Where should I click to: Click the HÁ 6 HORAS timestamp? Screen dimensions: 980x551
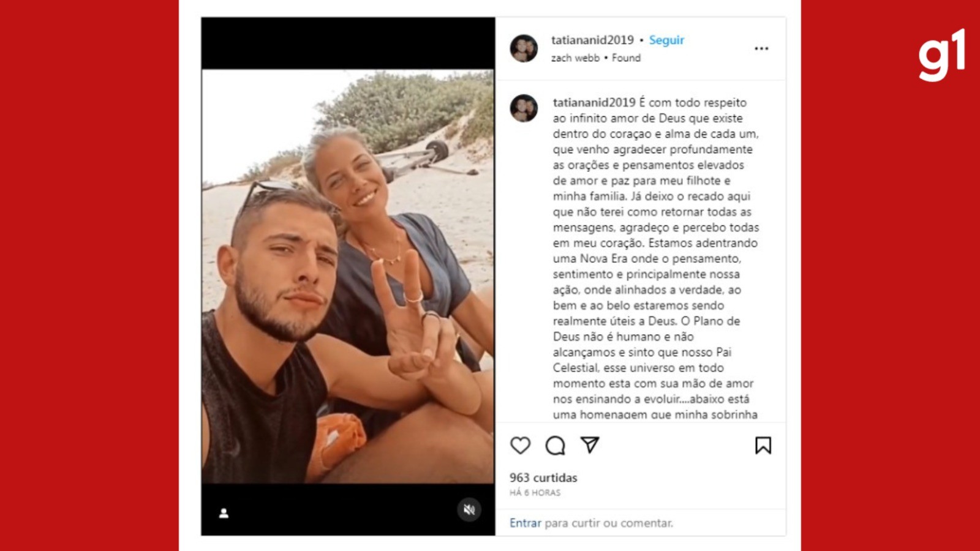coord(535,492)
